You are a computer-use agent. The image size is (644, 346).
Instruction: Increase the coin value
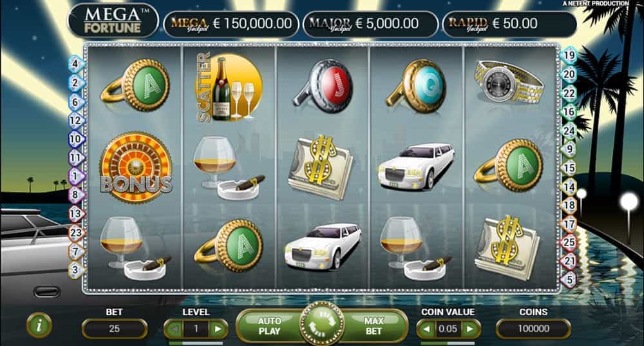(471, 329)
